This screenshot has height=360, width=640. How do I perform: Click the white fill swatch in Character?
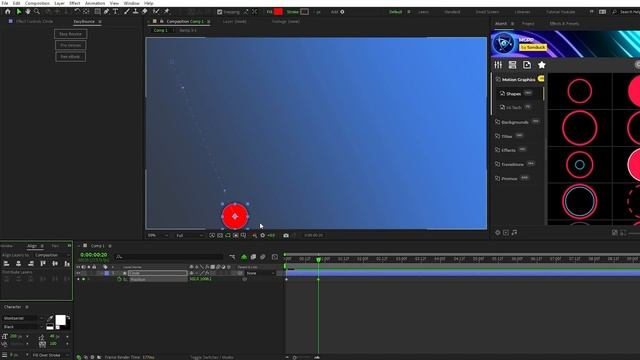point(60,320)
